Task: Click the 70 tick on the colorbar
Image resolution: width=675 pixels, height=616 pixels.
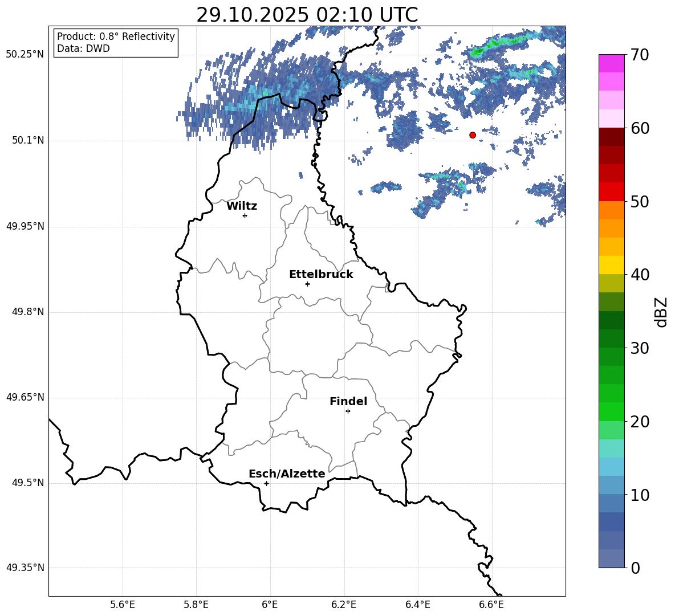Action: point(640,55)
